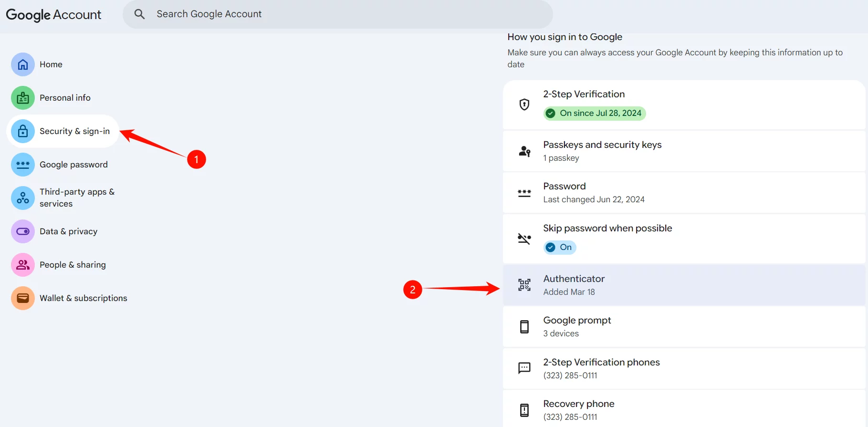Click the Data & privacy toggle icon
Screen dimensions: 868x427
click(x=23, y=231)
